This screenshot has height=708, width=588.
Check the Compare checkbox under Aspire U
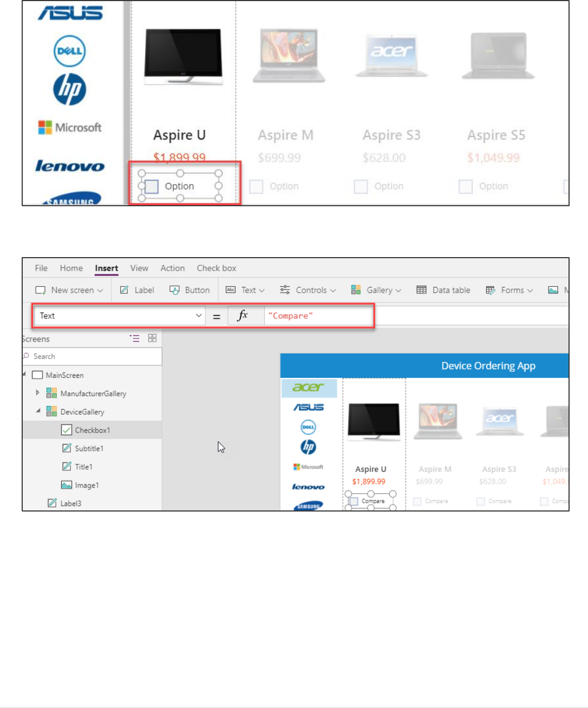click(354, 501)
